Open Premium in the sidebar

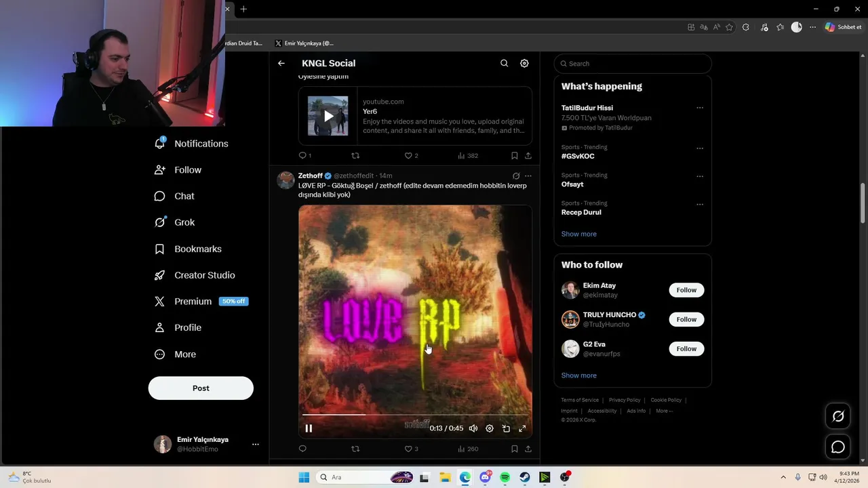[201, 302]
